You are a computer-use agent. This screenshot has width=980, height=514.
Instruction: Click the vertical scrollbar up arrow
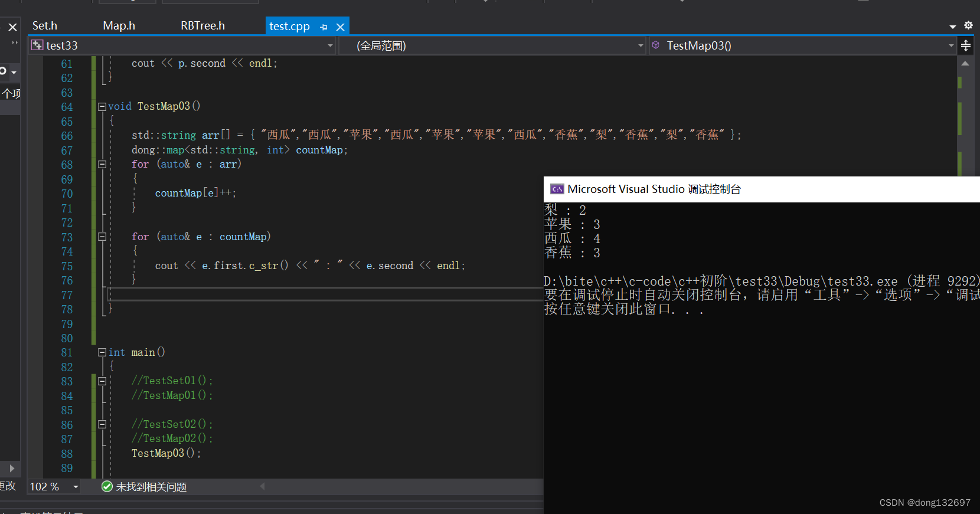point(965,63)
